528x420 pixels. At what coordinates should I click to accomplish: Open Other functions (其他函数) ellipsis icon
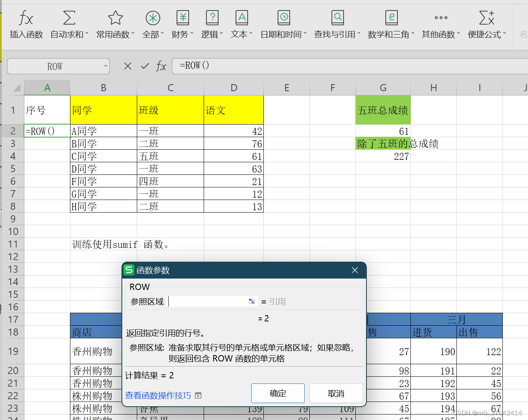click(x=441, y=18)
